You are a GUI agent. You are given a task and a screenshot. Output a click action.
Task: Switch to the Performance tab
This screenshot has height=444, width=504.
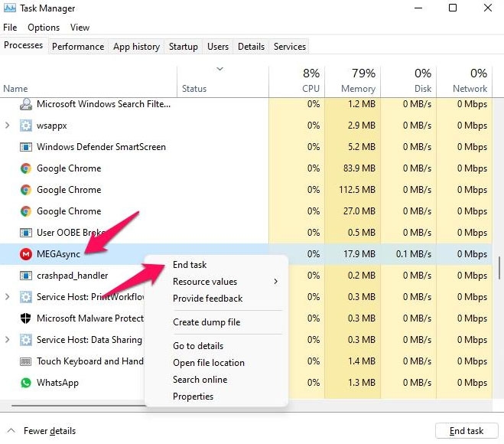pyautogui.click(x=78, y=47)
